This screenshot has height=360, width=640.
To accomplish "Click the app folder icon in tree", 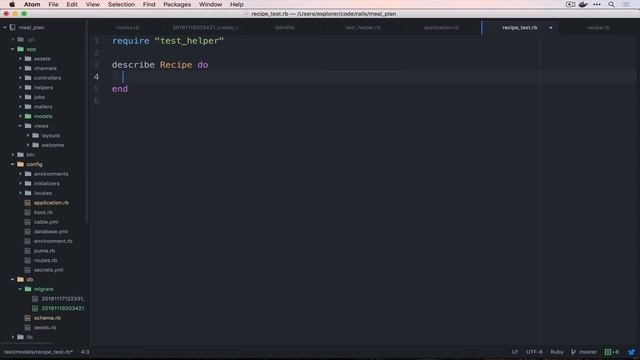I will 20,49.
